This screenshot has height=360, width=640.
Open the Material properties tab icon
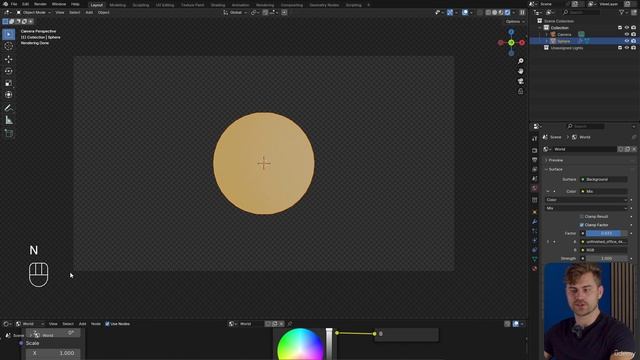coord(535,269)
